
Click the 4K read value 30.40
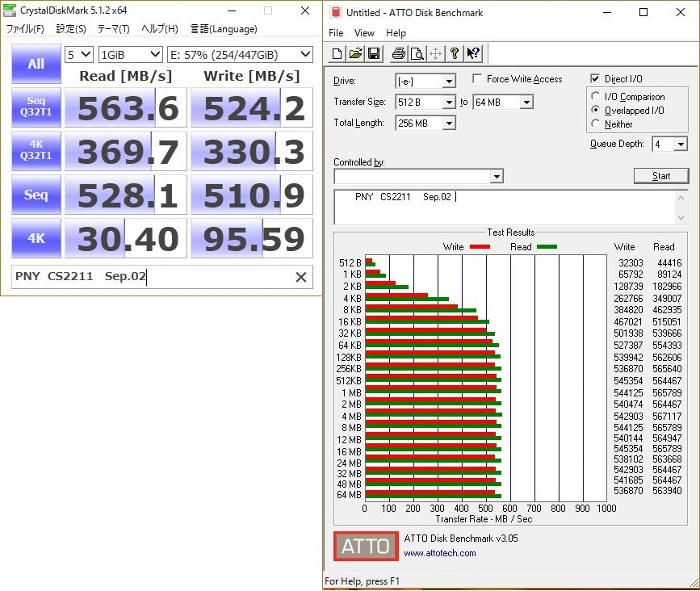point(126,238)
